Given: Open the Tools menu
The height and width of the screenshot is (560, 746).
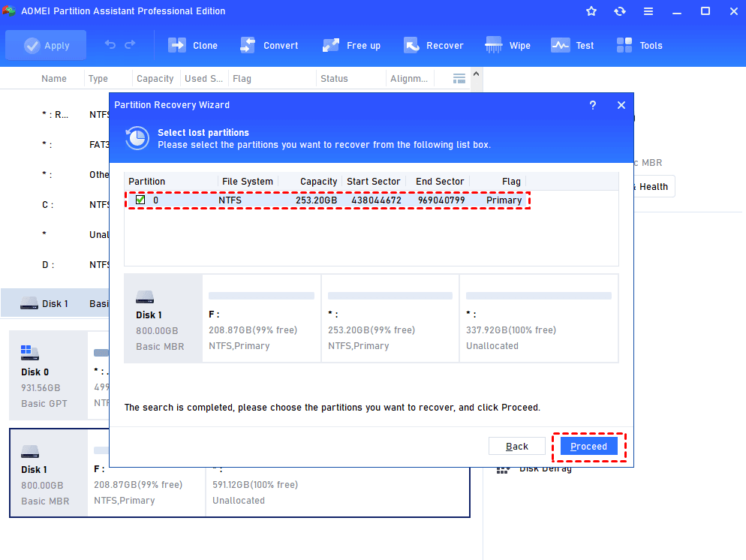Looking at the screenshot, I should click(x=639, y=46).
